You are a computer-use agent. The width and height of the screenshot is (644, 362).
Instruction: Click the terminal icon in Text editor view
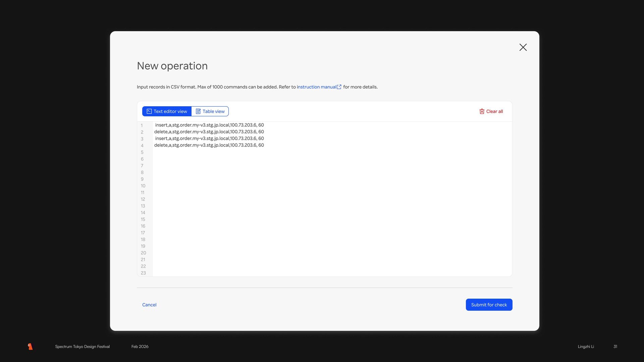tap(149, 111)
